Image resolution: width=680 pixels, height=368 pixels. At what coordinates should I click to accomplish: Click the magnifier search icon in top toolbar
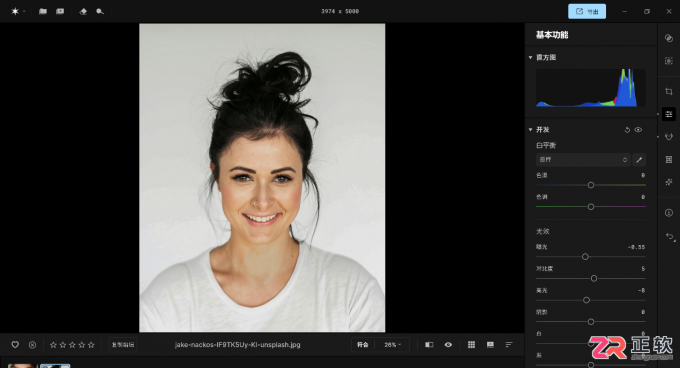pos(100,11)
